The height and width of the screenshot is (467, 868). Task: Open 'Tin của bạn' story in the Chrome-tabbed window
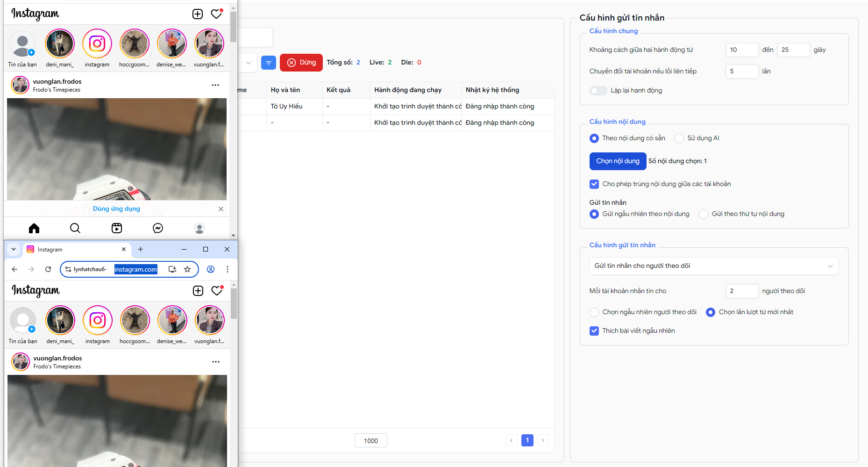23,321
